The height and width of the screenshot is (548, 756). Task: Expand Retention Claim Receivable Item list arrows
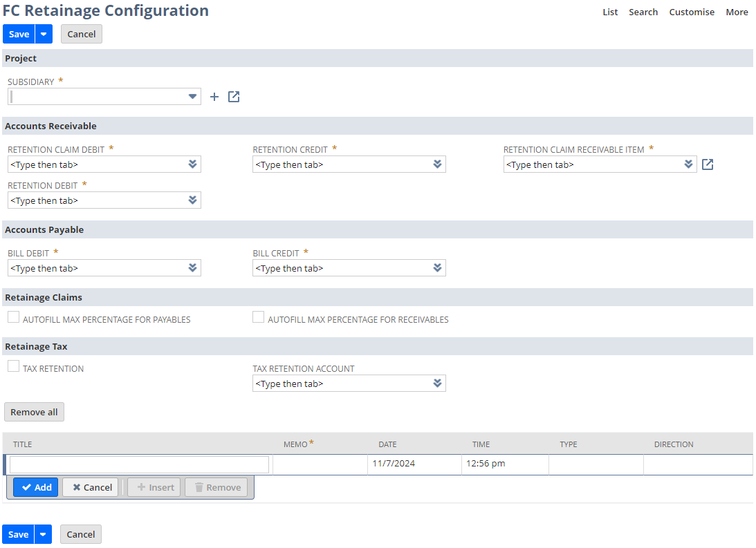pyautogui.click(x=688, y=164)
